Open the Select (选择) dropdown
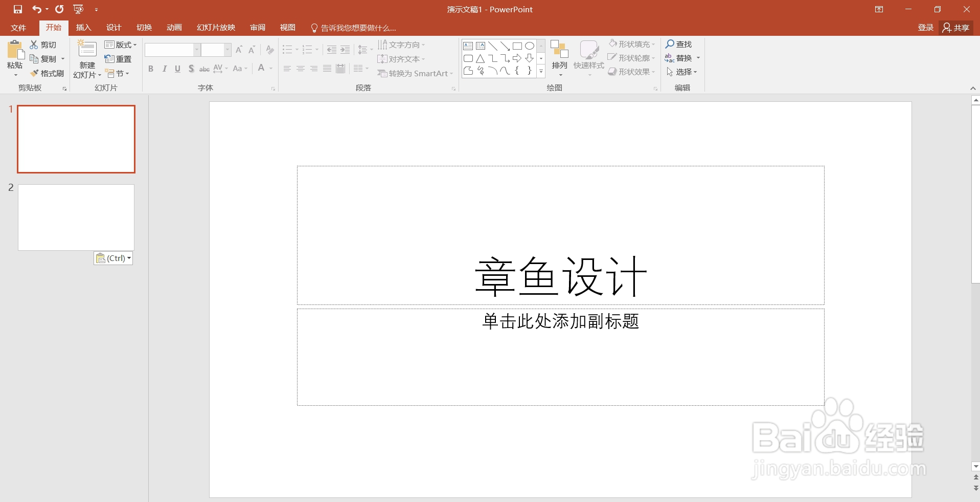 tap(681, 72)
